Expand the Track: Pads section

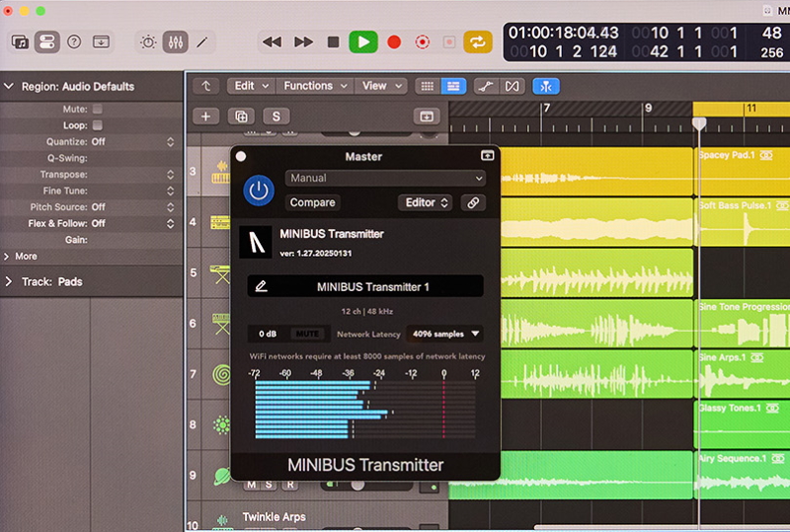pyautogui.click(x=9, y=281)
